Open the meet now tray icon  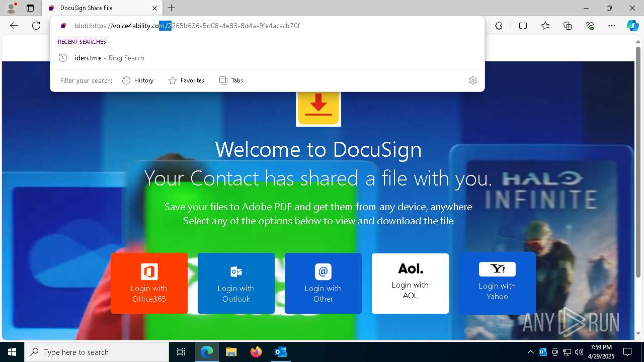[x=555, y=352]
